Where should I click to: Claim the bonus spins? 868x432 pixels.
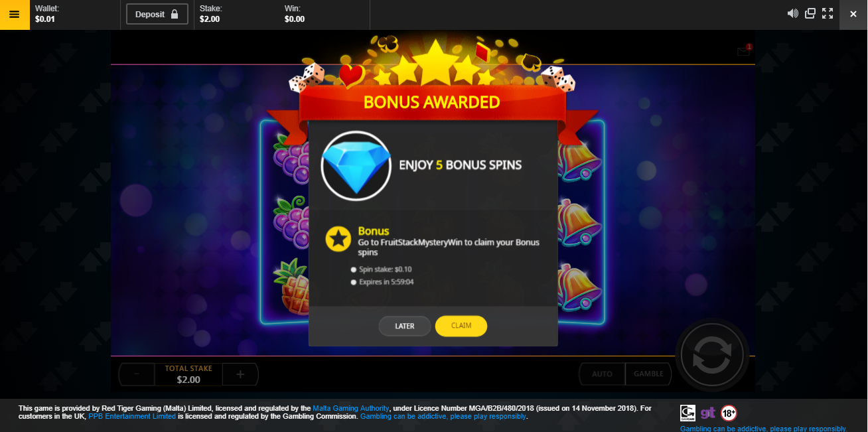point(461,326)
